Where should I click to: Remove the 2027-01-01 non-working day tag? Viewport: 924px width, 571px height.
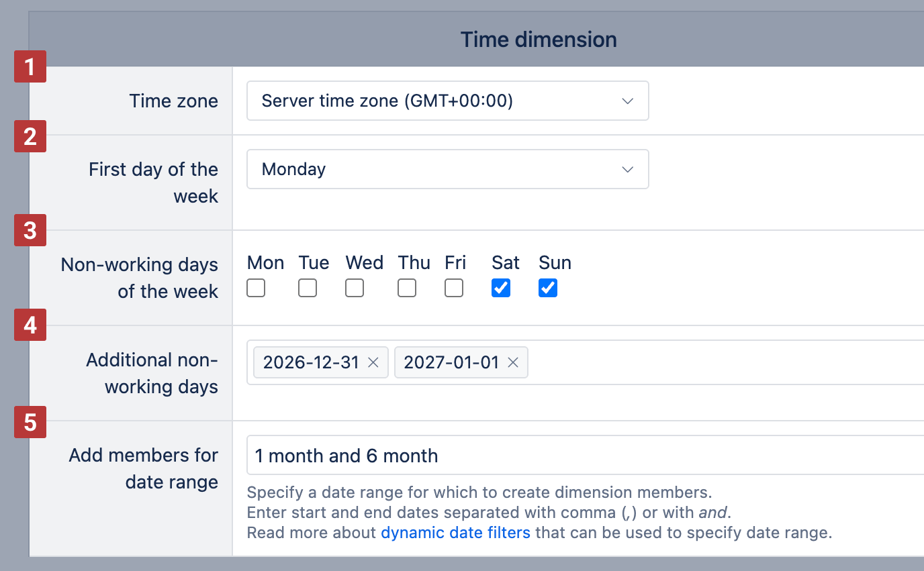(513, 363)
